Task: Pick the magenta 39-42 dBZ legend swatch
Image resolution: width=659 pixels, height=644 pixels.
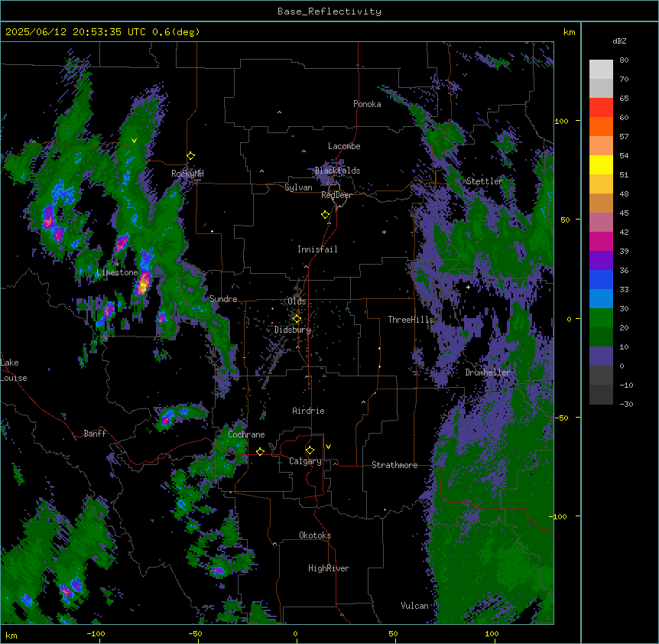Action: [601, 241]
